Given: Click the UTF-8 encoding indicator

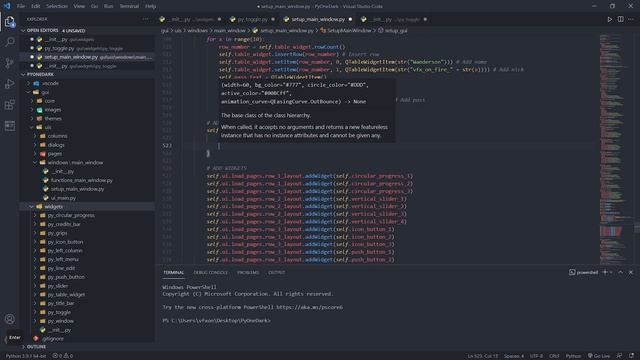Looking at the screenshot, I should (536, 356).
